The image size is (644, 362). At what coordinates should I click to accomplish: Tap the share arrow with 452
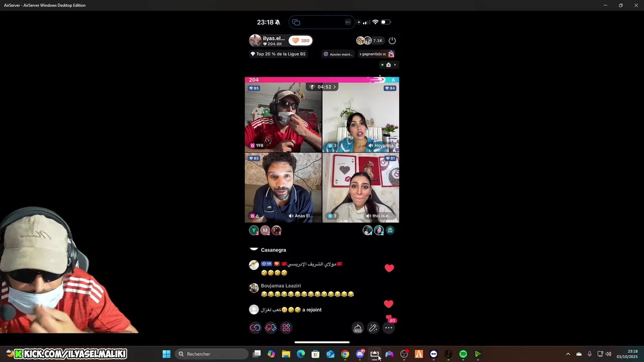(358, 328)
